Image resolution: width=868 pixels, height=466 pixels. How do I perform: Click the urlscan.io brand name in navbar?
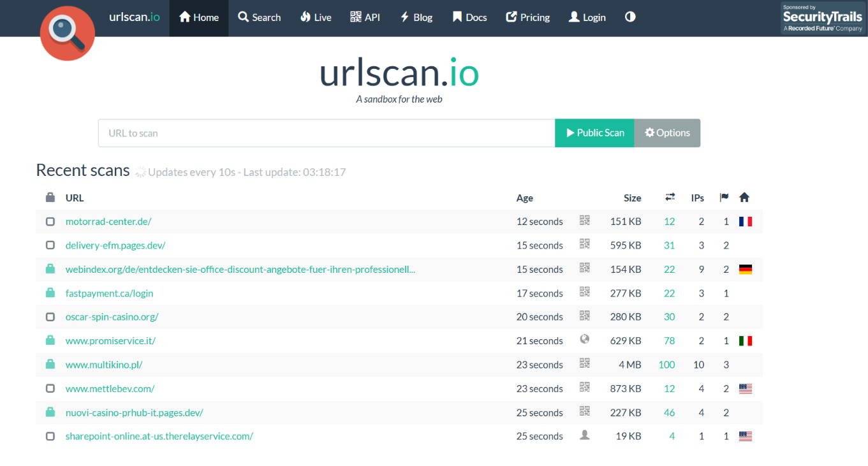tap(135, 17)
